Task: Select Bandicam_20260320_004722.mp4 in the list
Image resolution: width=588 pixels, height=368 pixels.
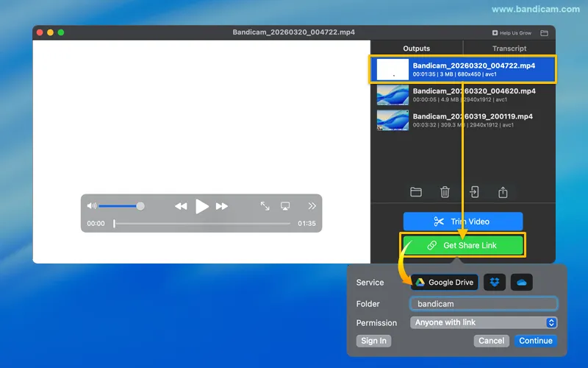Action: tap(463, 69)
